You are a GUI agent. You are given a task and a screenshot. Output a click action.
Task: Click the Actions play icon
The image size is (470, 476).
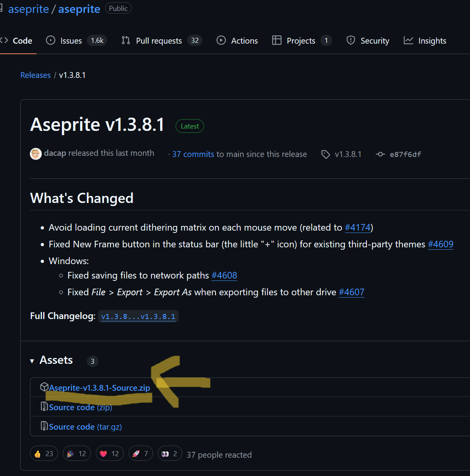221,40
